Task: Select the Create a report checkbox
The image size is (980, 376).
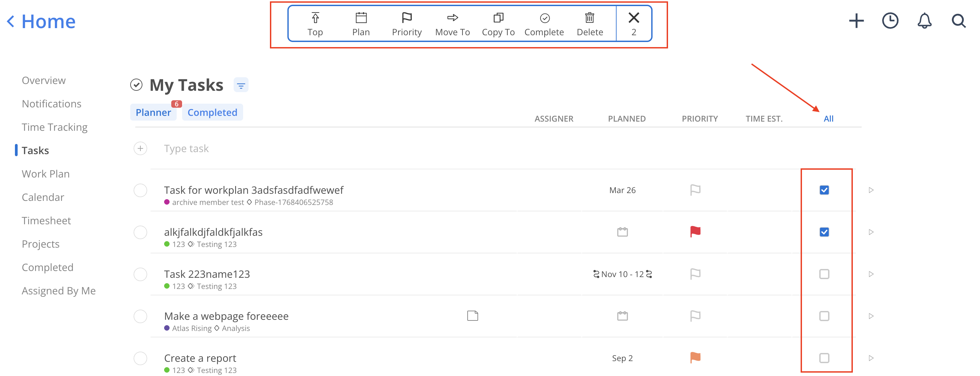Action: [824, 358]
